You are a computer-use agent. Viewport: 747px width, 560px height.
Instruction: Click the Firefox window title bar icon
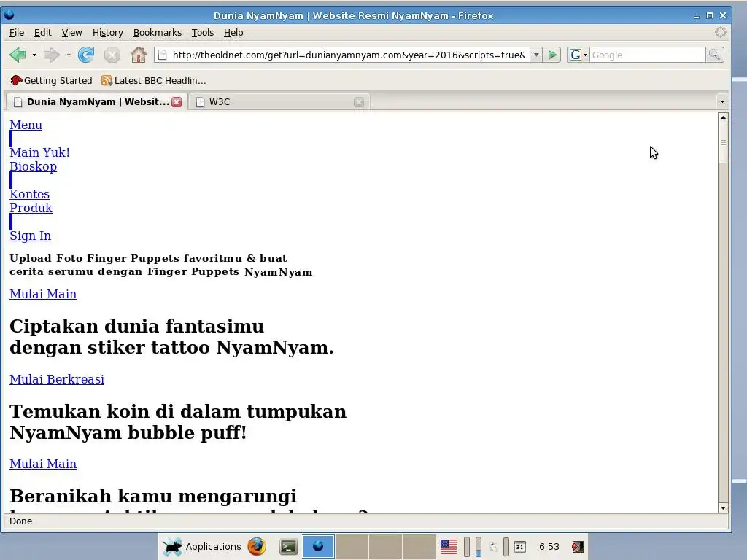(x=9, y=15)
